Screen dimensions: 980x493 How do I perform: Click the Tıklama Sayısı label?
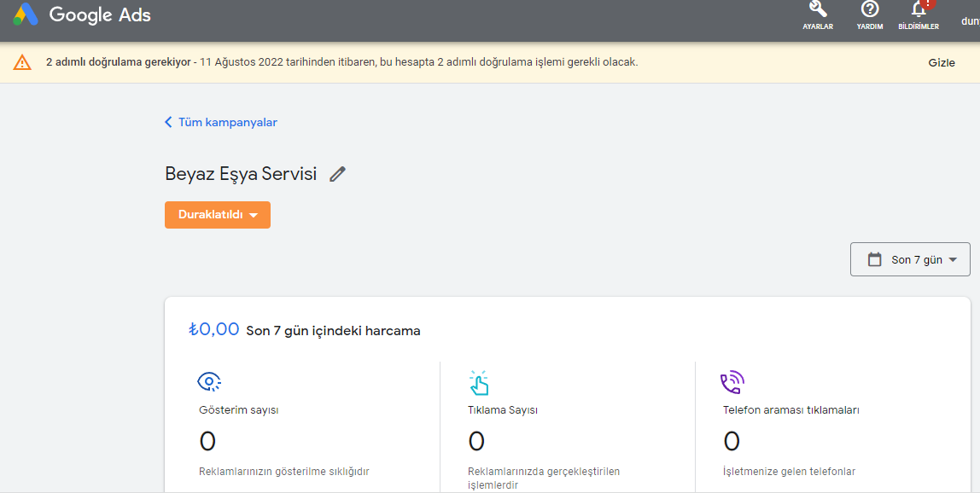point(503,410)
